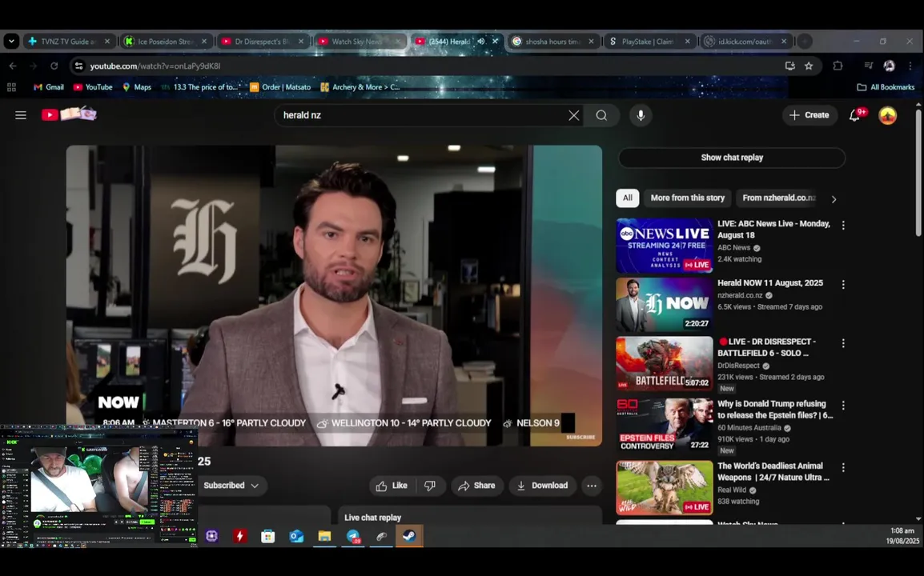Open Maps bookmark

(136, 87)
